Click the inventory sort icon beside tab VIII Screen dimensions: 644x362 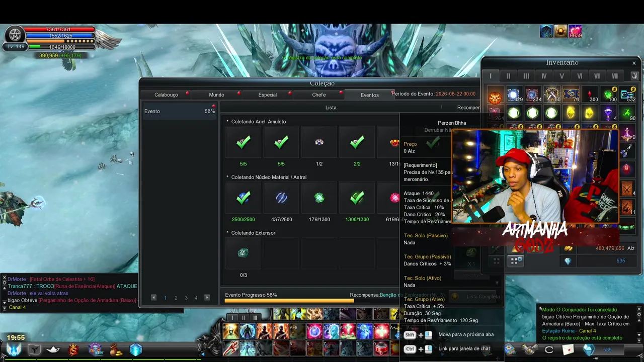point(634,76)
